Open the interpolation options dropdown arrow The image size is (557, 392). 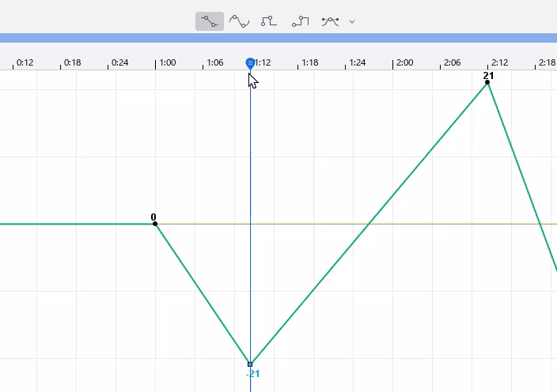[x=351, y=21]
